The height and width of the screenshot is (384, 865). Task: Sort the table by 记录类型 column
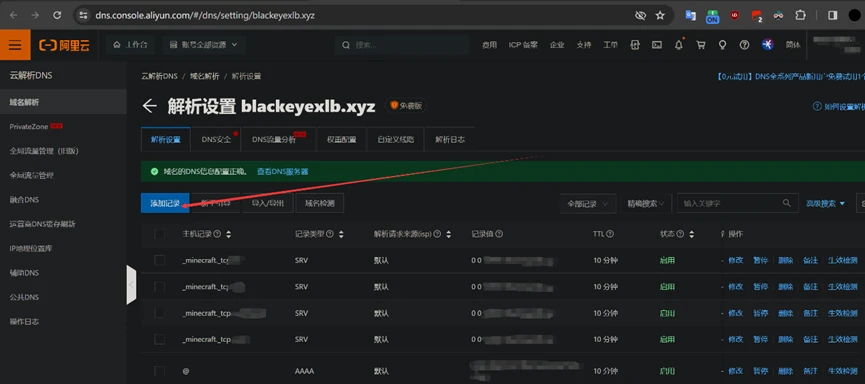(341, 234)
